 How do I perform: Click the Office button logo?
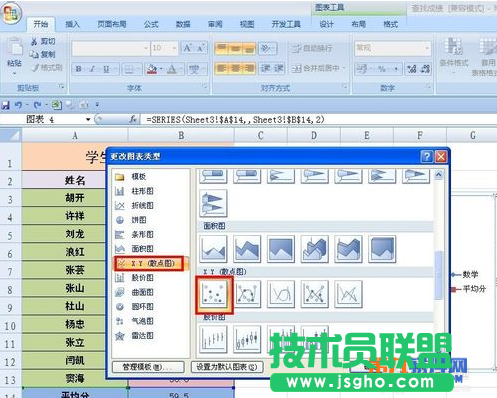point(11,13)
